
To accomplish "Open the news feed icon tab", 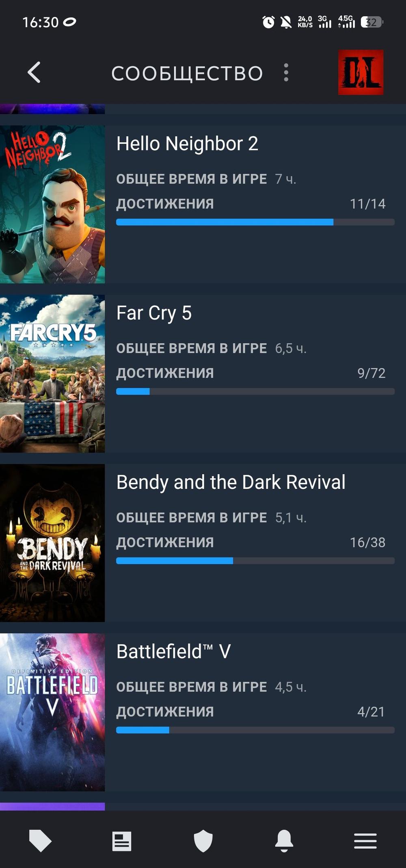I will pos(122,841).
